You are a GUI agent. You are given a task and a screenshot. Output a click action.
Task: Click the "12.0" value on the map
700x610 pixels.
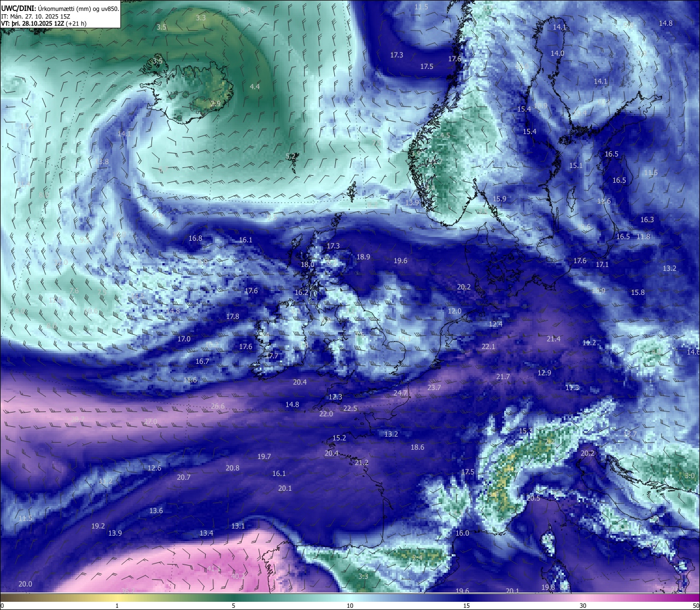click(x=454, y=311)
